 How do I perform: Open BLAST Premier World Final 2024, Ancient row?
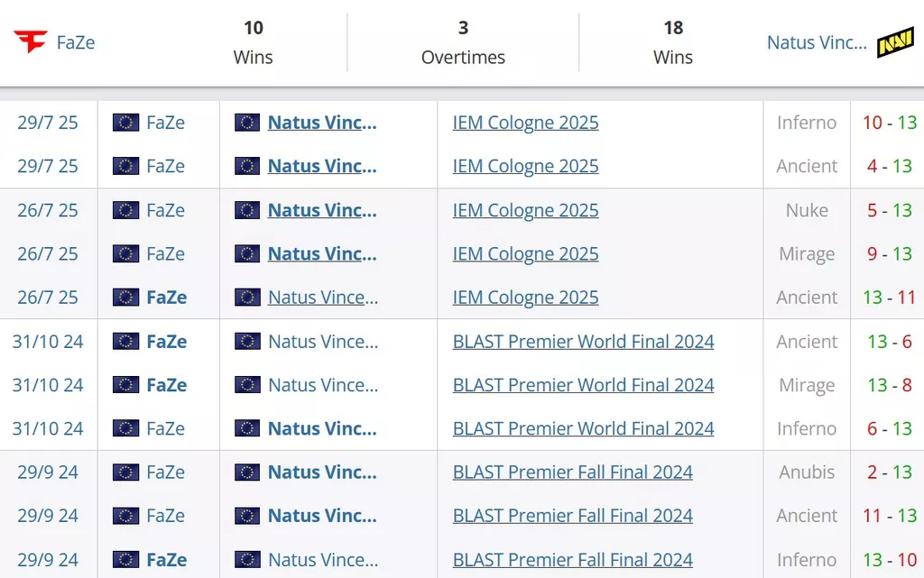pyautogui.click(x=584, y=342)
